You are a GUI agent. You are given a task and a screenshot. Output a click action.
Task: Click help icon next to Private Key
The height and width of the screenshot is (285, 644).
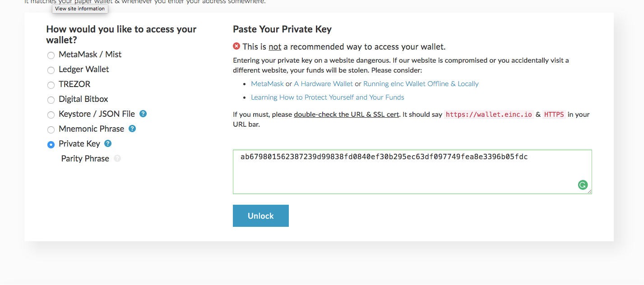pyautogui.click(x=108, y=143)
